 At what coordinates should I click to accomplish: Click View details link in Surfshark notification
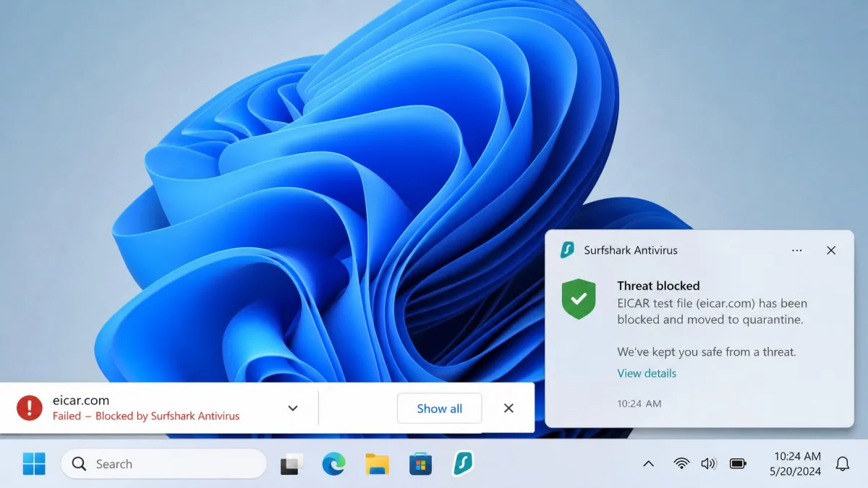coord(647,373)
